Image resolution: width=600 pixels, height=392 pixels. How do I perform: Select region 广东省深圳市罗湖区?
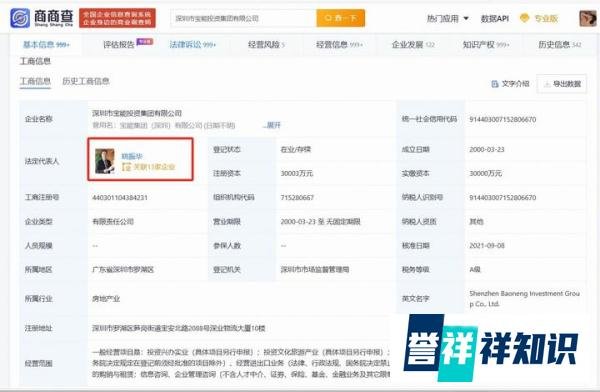click(x=123, y=270)
